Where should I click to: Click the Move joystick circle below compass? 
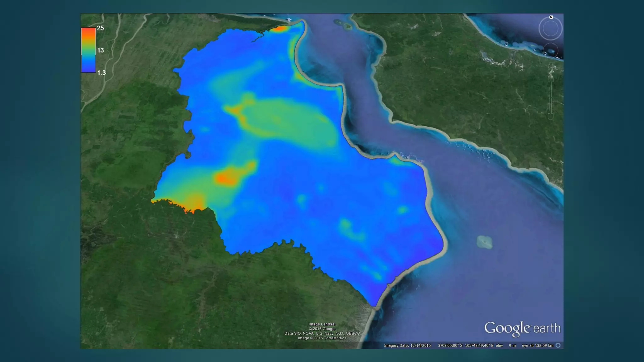[x=551, y=51]
